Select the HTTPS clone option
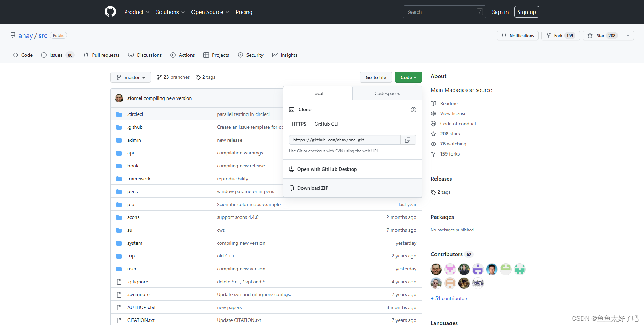644x325 pixels. pos(299,124)
